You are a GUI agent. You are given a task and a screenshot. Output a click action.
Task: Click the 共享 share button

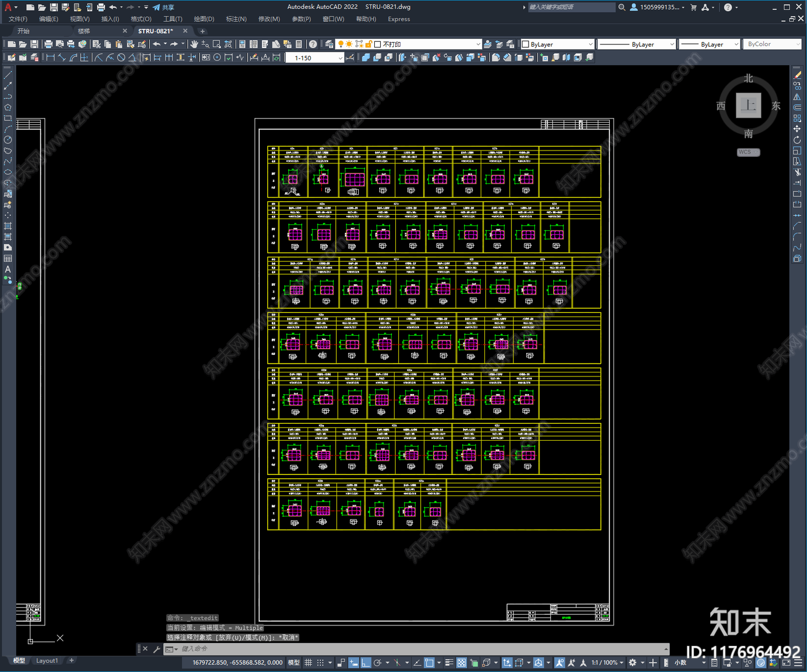[163, 7]
